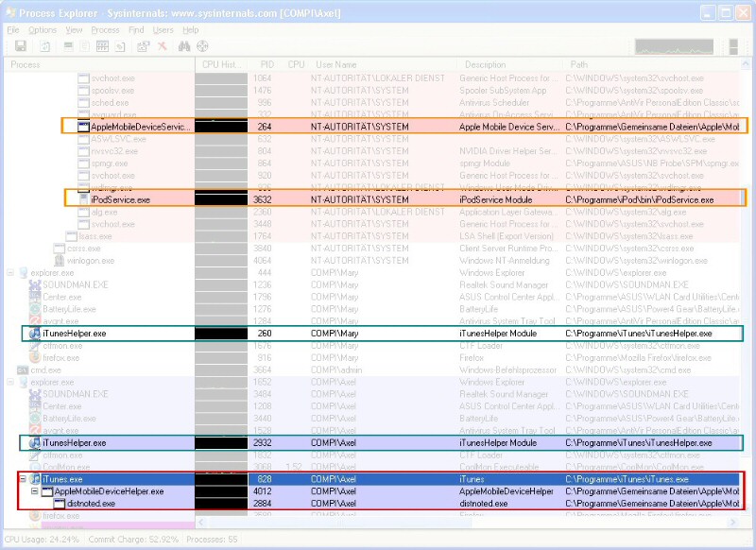Image resolution: width=756 pixels, height=550 pixels.
Task: Click the Processes: 55 status entry
Action: click(x=212, y=540)
